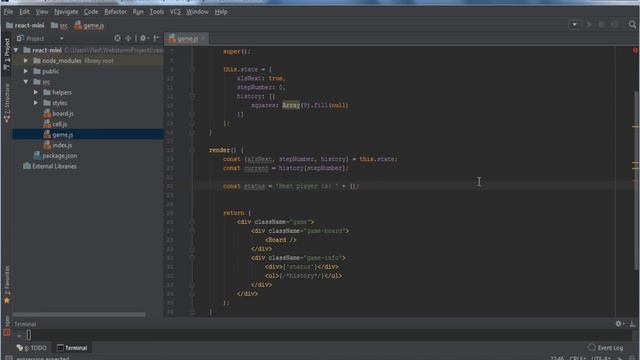This screenshot has width=640, height=360.
Task: Click scroll from source target icon
Action: (118, 38)
